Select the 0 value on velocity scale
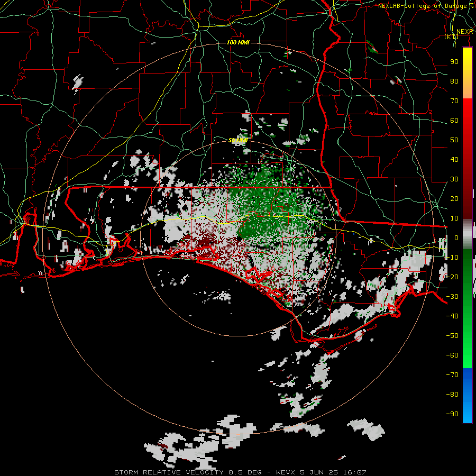Image resolution: width=476 pixels, height=476 pixels. click(x=456, y=237)
